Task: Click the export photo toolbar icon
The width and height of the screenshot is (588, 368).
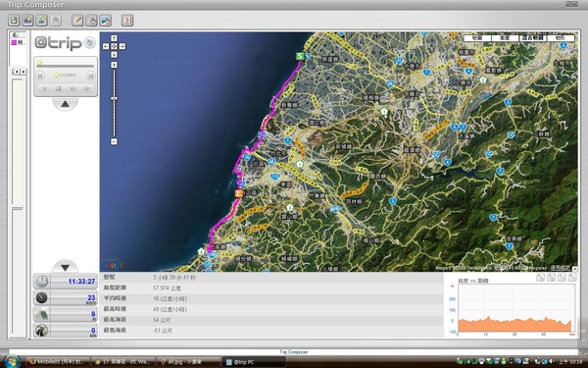Action: click(41, 21)
